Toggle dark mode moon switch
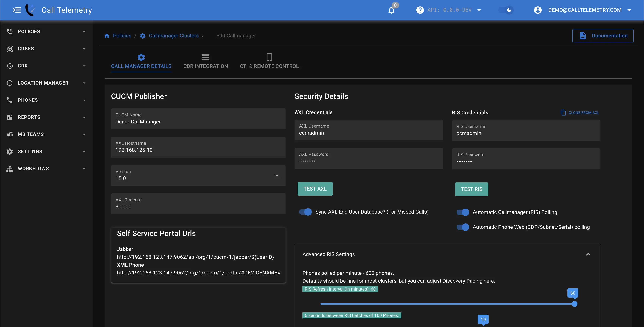The image size is (644, 327). pyautogui.click(x=506, y=10)
